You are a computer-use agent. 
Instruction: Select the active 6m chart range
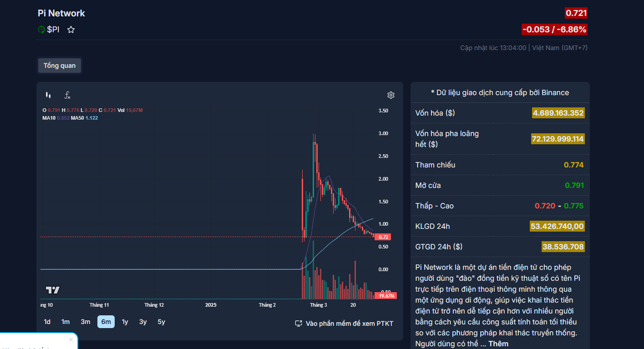pyautogui.click(x=106, y=322)
